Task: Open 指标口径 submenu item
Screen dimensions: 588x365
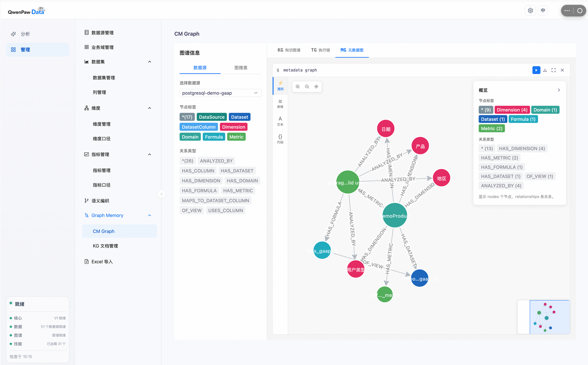Action: point(120,185)
